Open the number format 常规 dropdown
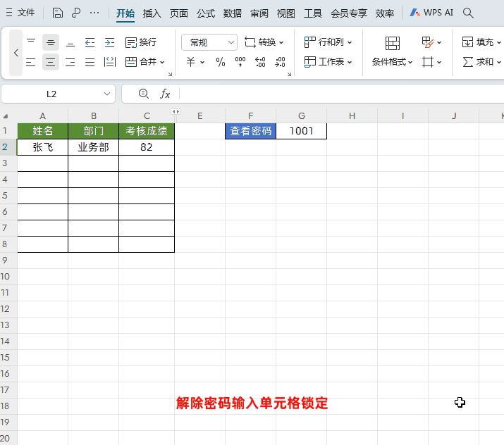504x445 pixels. (209, 42)
